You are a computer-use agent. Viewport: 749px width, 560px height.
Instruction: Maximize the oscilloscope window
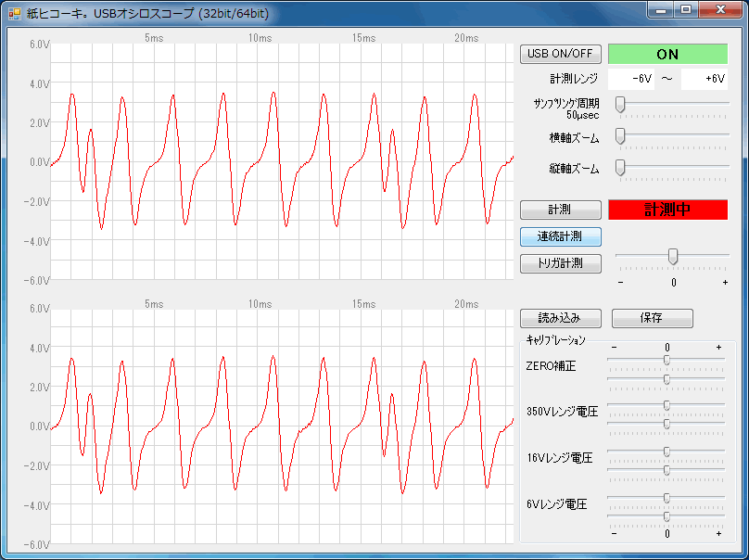686,10
